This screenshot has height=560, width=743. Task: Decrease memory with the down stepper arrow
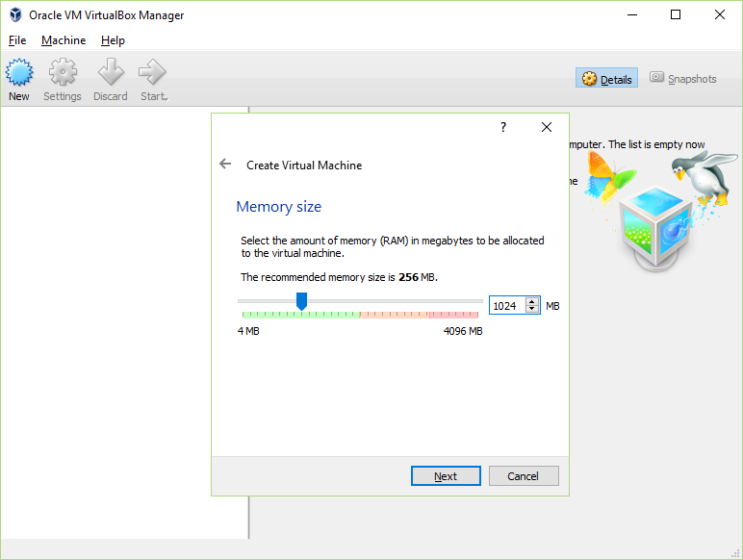click(x=532, y=310)
